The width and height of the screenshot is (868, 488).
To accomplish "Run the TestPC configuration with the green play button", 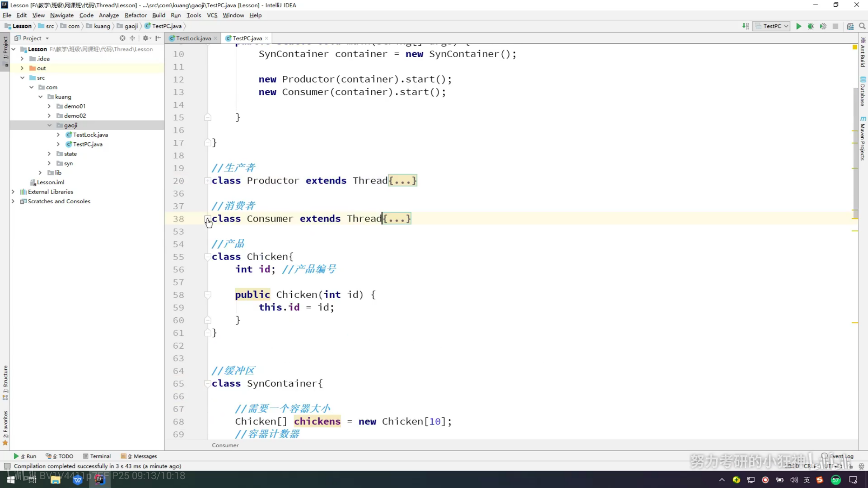I will click(798, 26).
